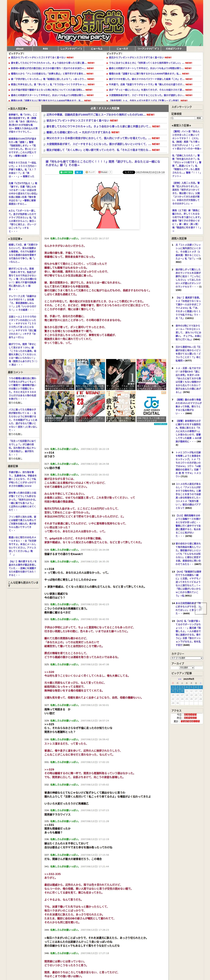Open the RSS menu tab
This screenshot has height=980, width=210.
click(x=45, y=49)
